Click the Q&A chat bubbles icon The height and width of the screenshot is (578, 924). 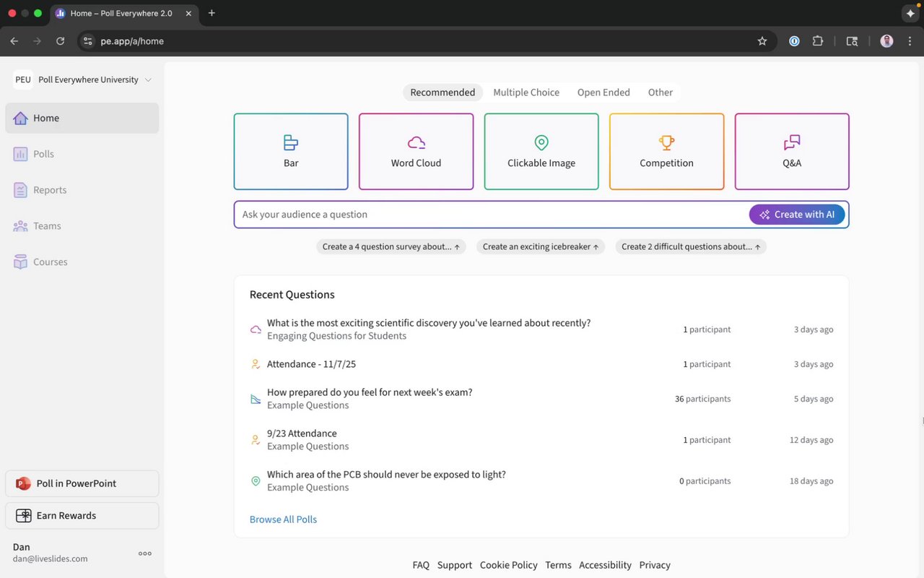tap(792, 142)
